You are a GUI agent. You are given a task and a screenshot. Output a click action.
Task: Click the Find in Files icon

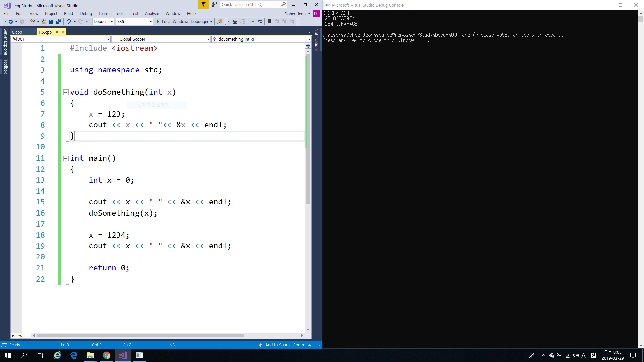point(220,22)
